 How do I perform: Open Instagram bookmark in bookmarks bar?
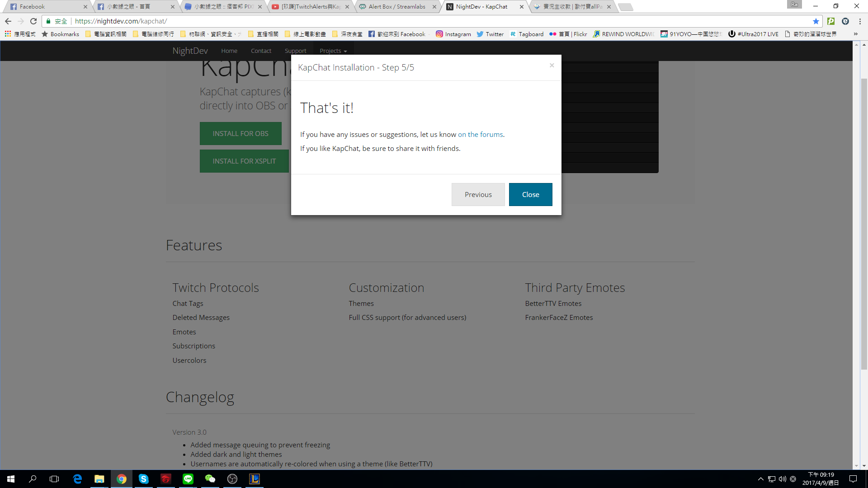tap(453, 34)
